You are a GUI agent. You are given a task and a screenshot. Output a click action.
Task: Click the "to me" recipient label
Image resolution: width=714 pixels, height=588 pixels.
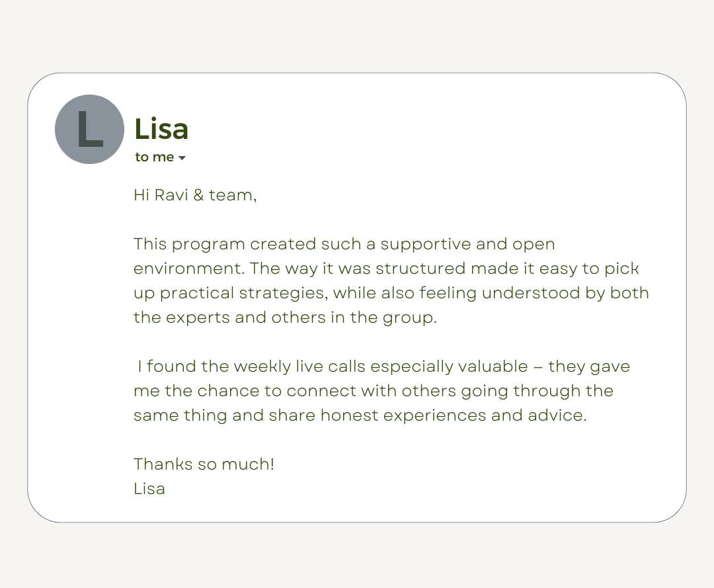pos(155,157)
